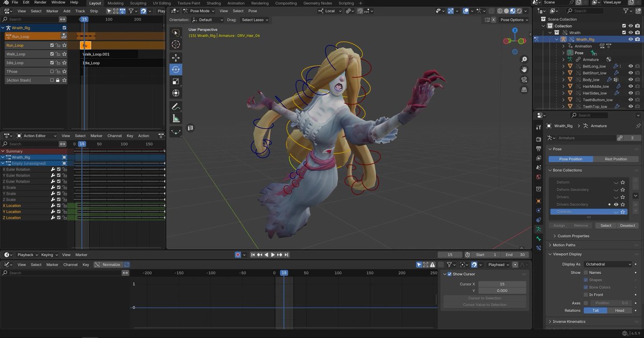
Task: Open the Object properties tab orange square icon
Action: 538,201
